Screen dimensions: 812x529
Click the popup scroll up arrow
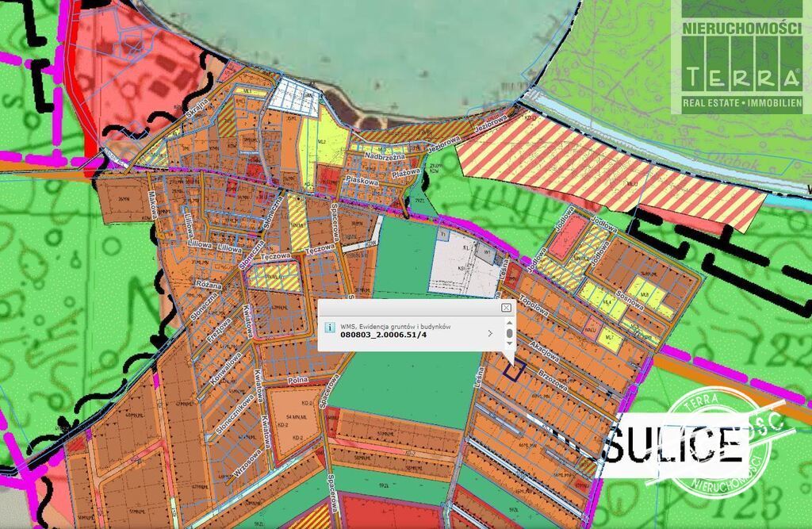[510, 321]
